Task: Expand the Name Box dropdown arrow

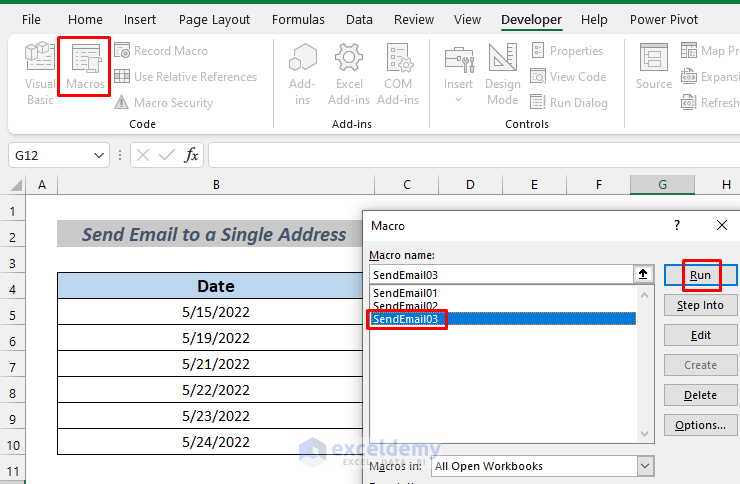Action: tap(99, 155)
